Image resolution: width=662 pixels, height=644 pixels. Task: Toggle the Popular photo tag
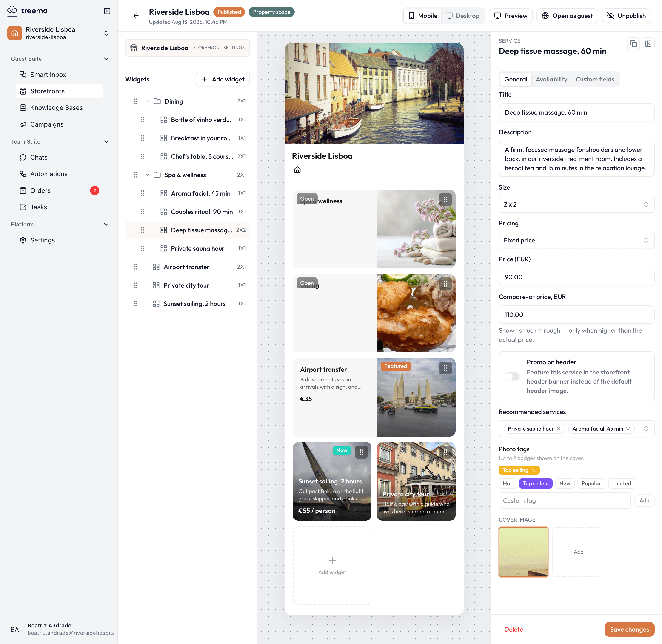(591, 483)
